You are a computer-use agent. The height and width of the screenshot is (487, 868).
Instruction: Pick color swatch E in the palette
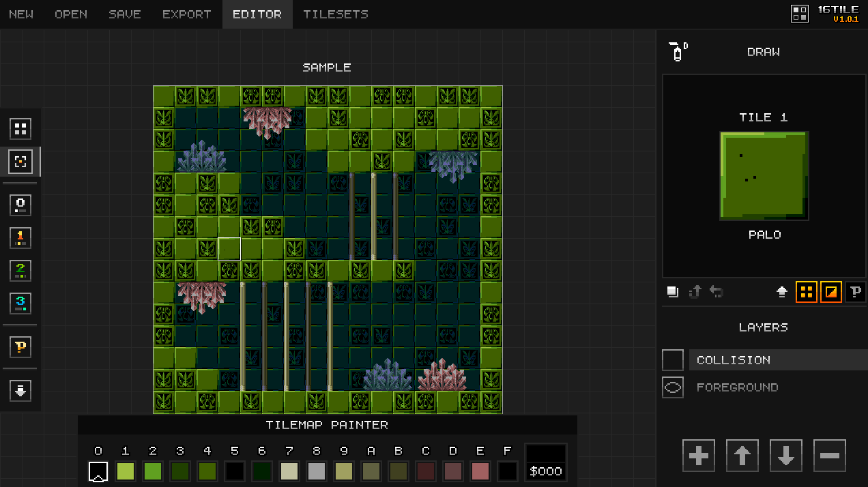click(480, 471)
